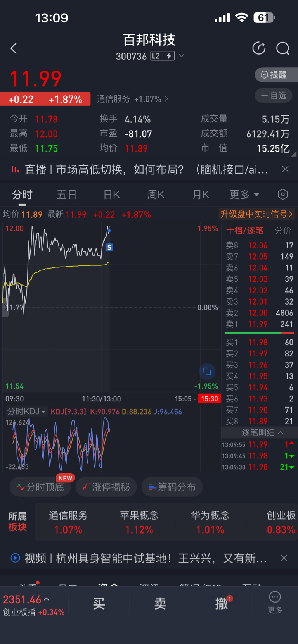Open the search magnifier icon
Viewport: 298px width, 644px height.
(282, 48)
